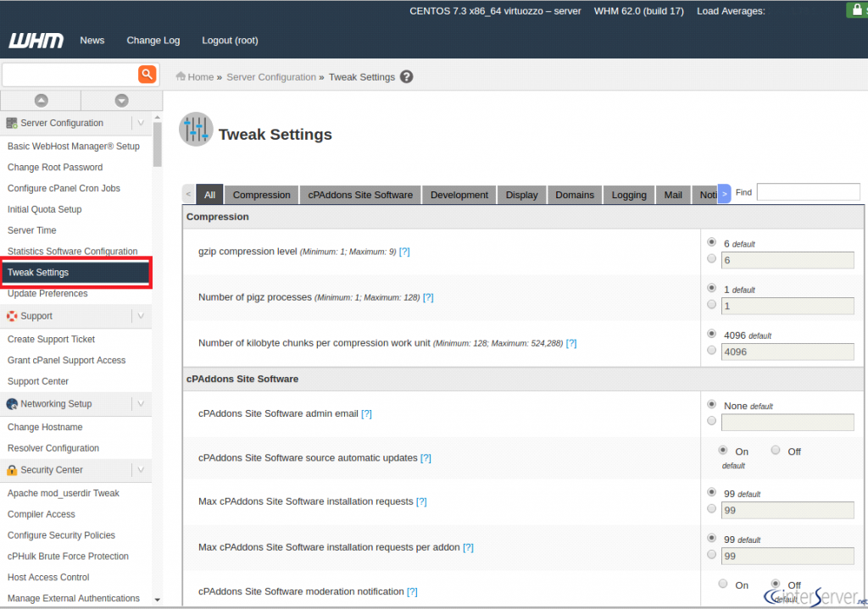Open Change Root Password in sidebar
Image resolution: width=868 pixels, height=609 pixels.
[x=55, y=168]
